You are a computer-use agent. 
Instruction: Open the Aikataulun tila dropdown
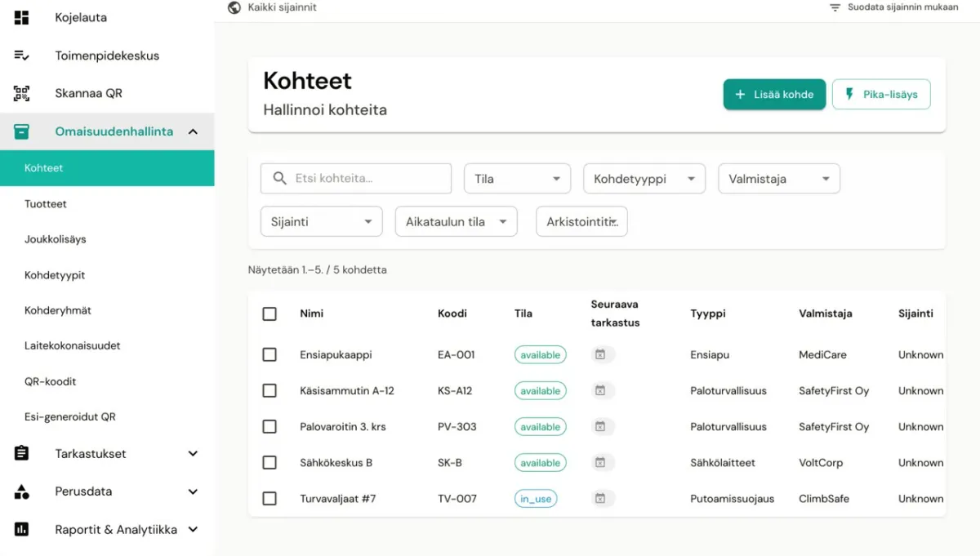(x=456, y=222)
